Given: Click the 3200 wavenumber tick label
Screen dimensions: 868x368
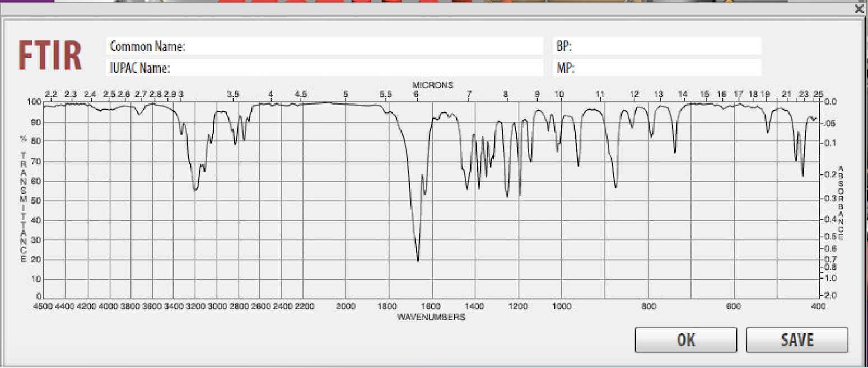Looking at the screenshot, I should click(195, 306).
